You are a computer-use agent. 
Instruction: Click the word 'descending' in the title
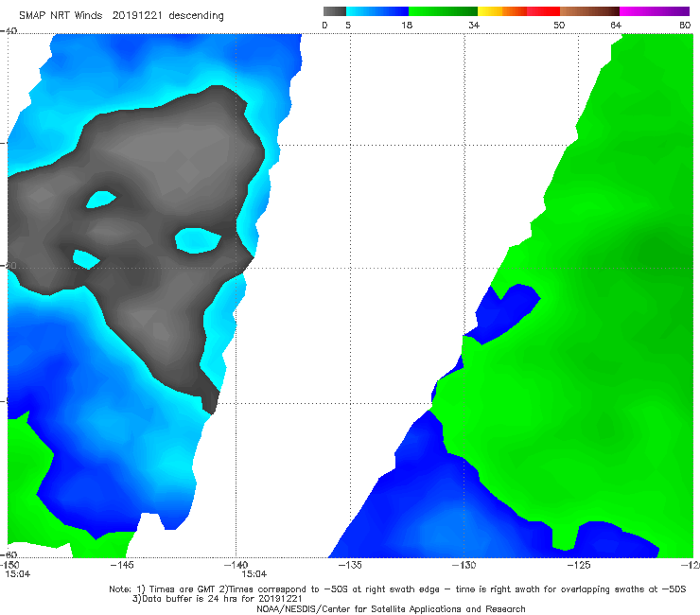point(197,16)
